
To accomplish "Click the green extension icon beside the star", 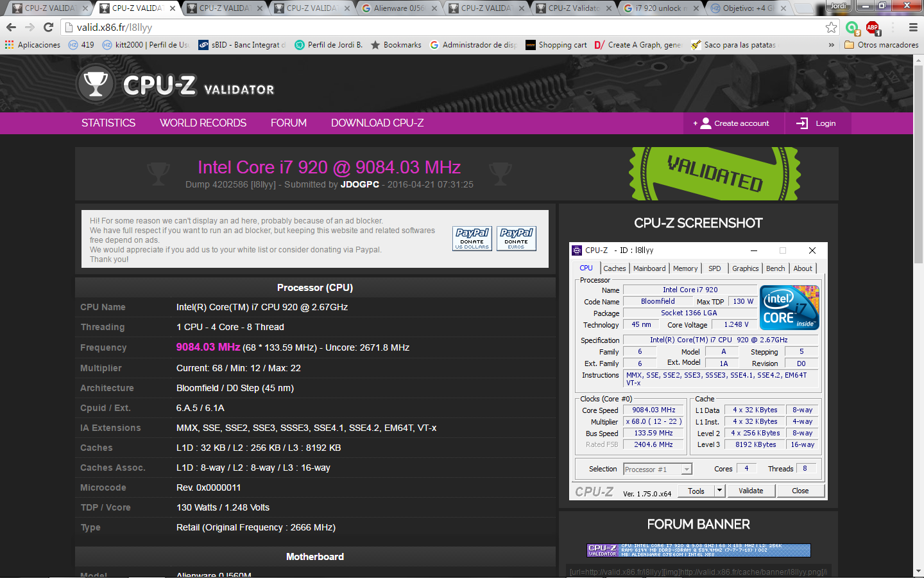I will 852,27.
